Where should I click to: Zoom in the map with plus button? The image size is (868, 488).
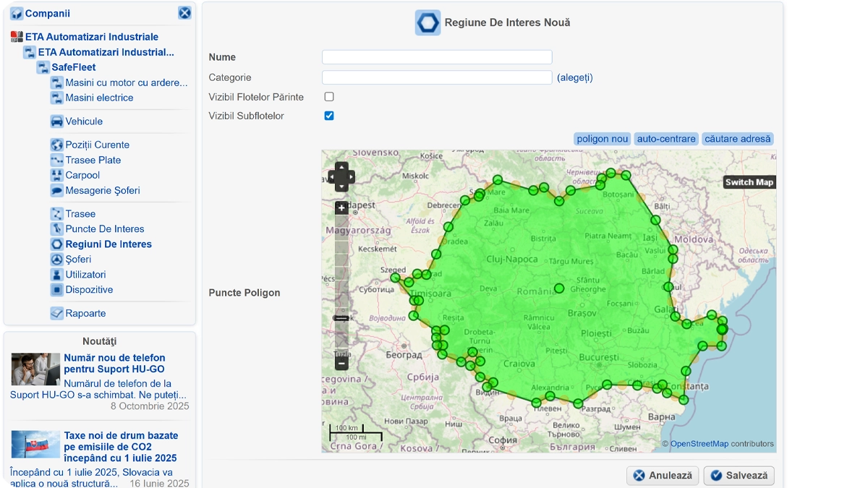pos(341,208)
